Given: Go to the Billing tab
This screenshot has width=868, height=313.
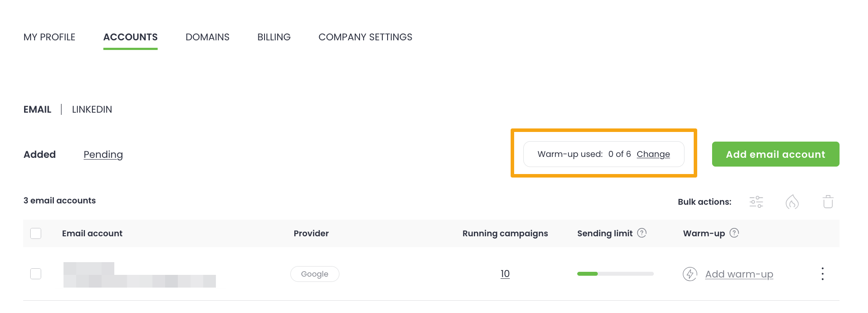Looking at the screenshot, I should coord(274,37).
